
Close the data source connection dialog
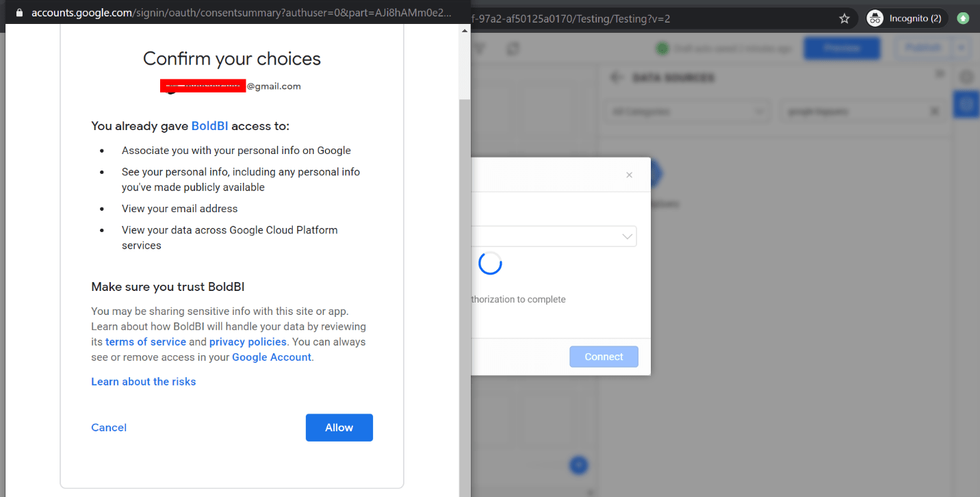pos(629,175)
